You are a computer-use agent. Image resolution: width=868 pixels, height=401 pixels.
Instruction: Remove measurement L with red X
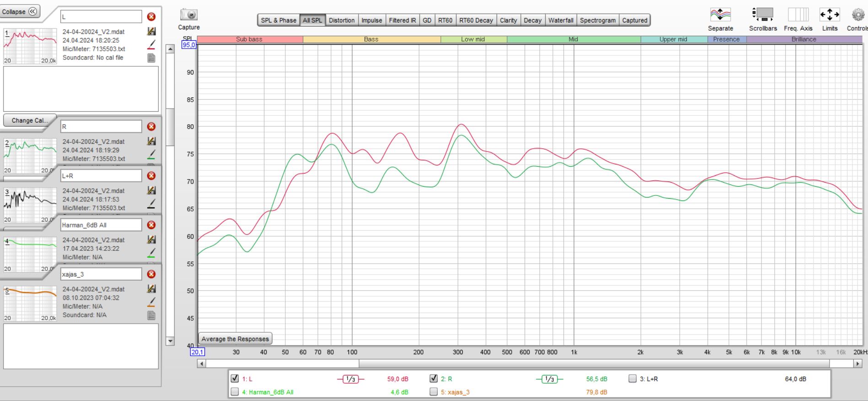(x=151, y=17)
